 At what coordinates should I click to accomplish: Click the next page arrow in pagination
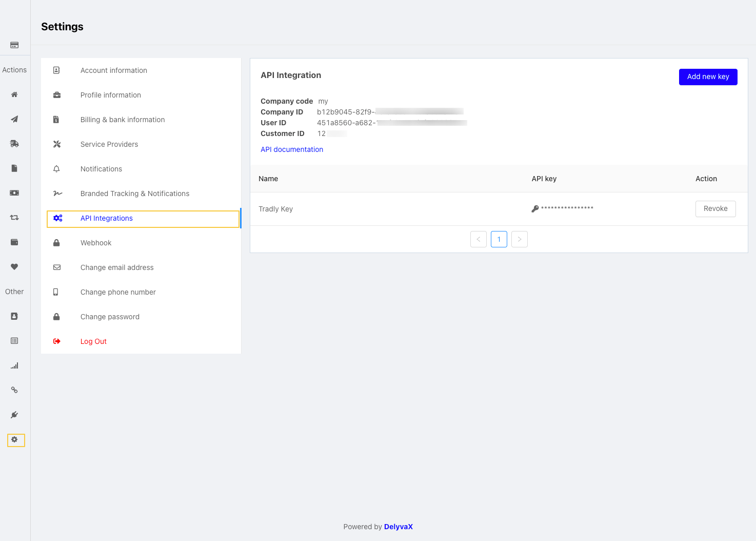519,239
